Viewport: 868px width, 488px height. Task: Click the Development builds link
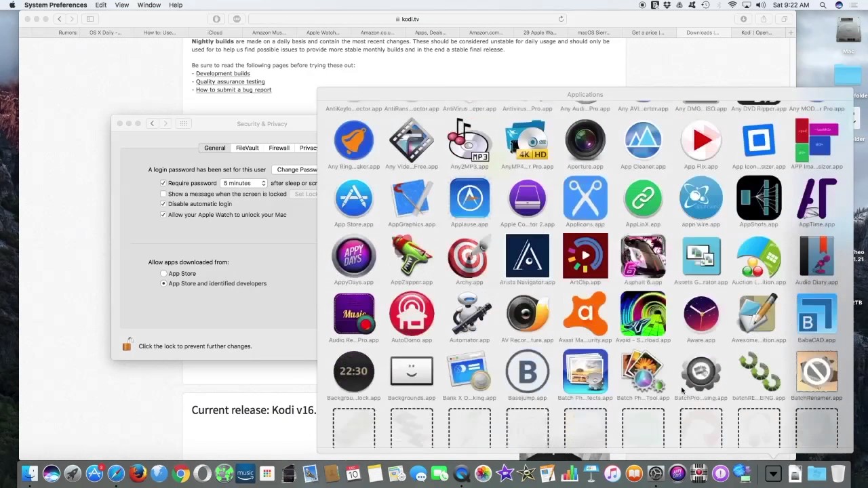[x=222, y=73]
